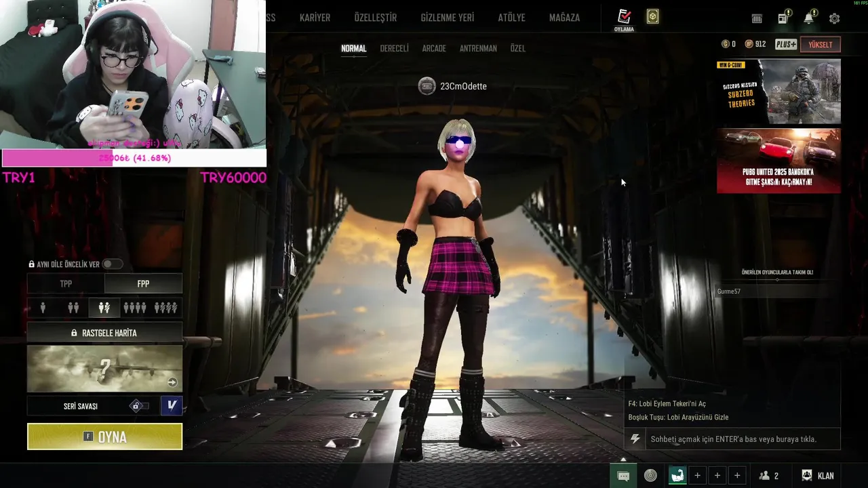Open the ATÖLYE menu
868x488 pixels.
(511, 18)
